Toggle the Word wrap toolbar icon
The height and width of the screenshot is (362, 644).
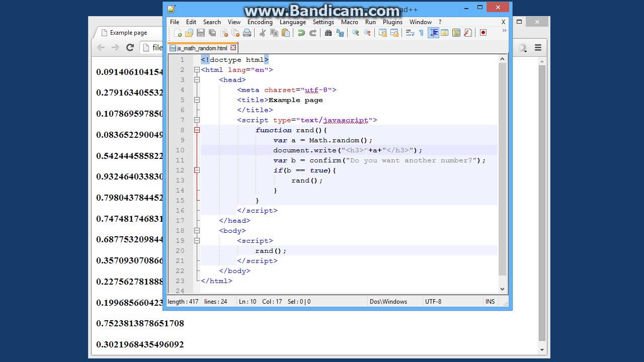click(x=410, y=33)
